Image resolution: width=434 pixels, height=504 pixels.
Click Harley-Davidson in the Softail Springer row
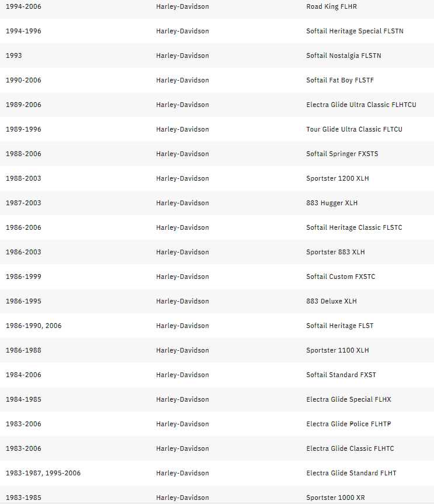tap(182, 154)
